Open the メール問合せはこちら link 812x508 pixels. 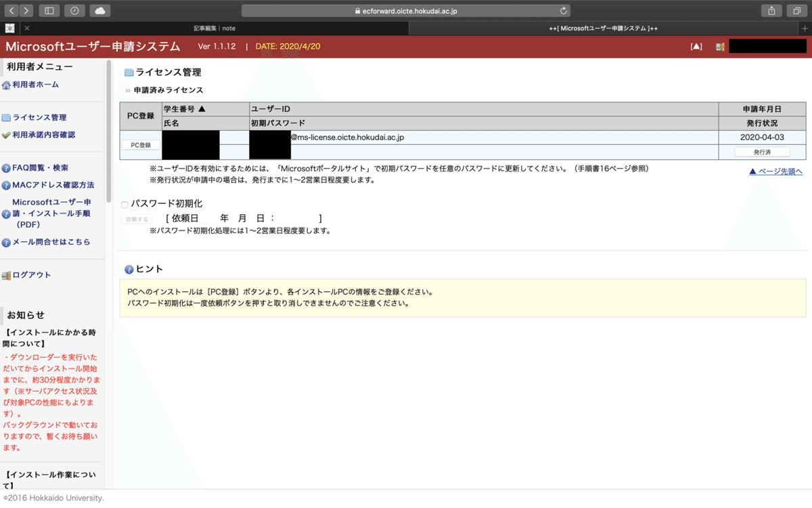coord(47,241)
